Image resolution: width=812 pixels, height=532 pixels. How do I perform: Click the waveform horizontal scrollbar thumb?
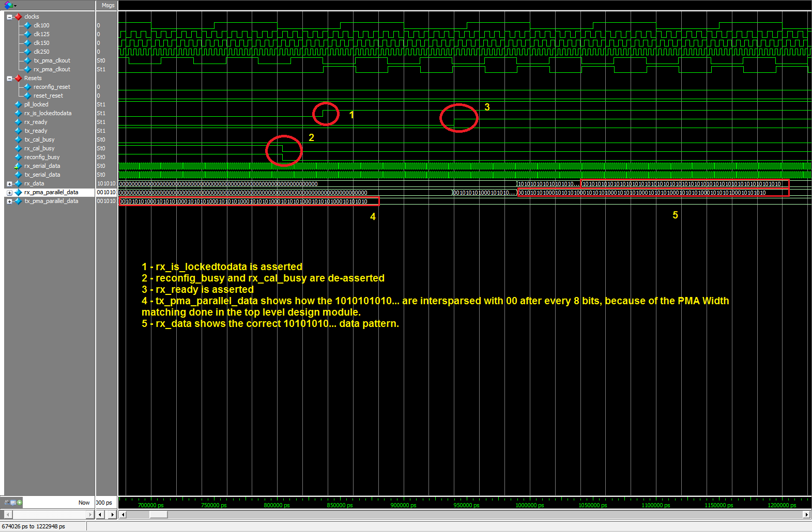coord(159,514)
